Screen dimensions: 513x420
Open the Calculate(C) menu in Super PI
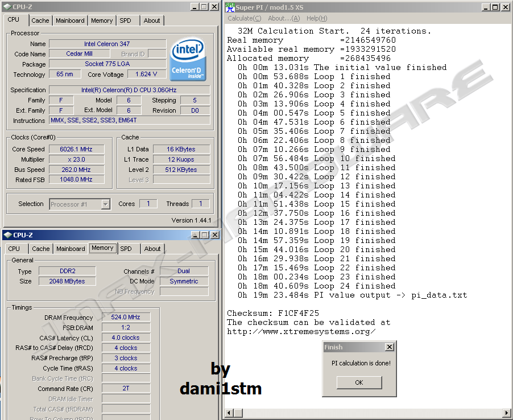click(245, 18)
